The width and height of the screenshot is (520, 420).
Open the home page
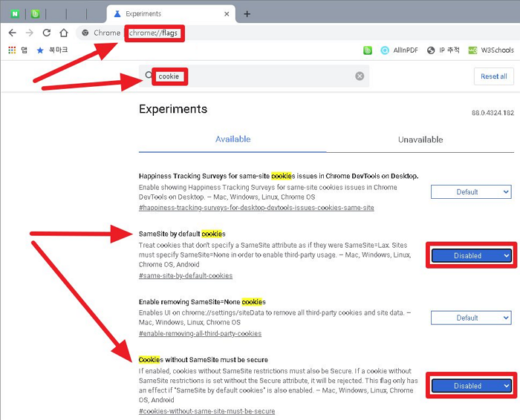click(x=64, y=33)
